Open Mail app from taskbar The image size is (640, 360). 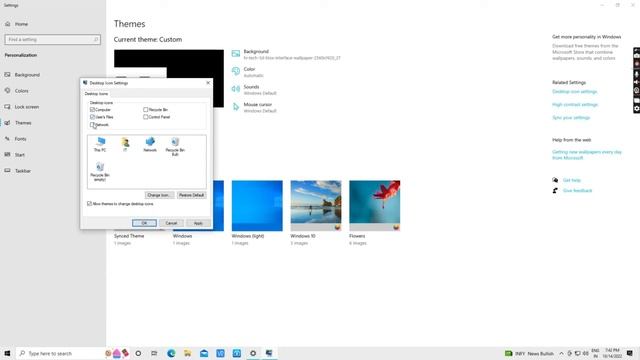[204, 353]
